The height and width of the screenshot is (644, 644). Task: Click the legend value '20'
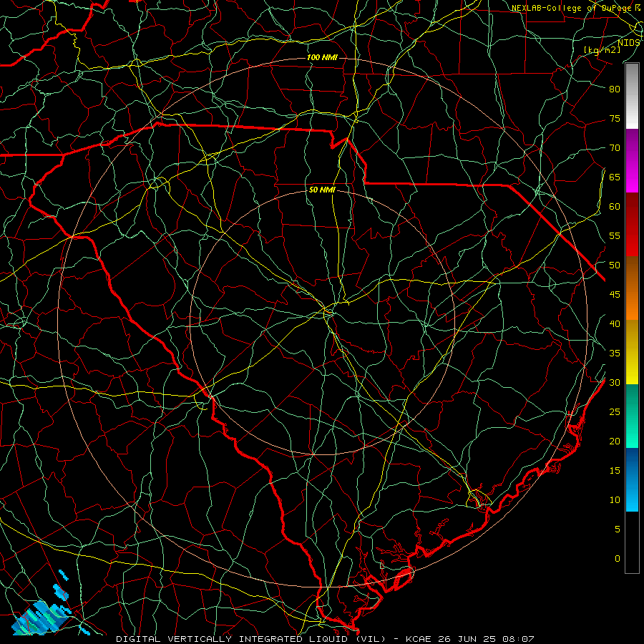point(615,441)
